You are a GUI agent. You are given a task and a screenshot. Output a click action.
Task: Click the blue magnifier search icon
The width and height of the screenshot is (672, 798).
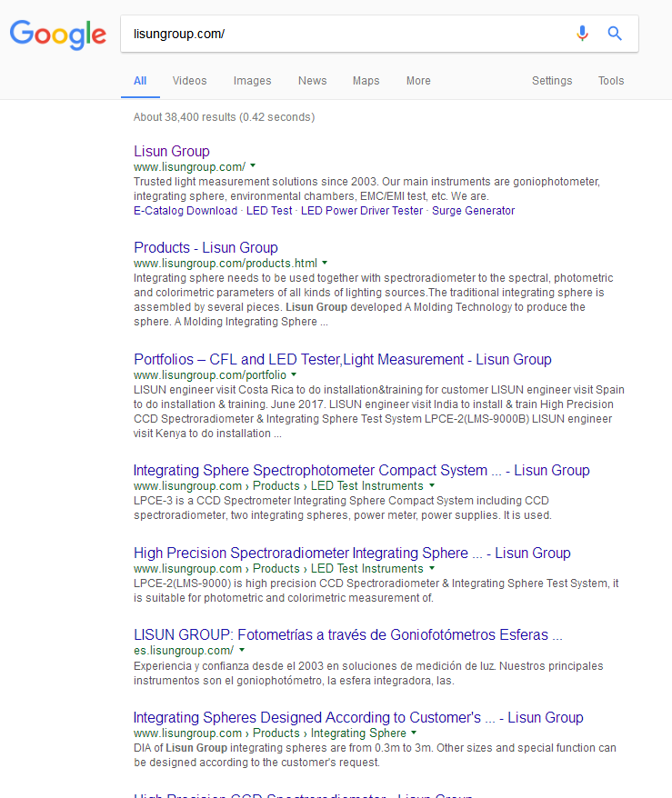tap(615, 34)
